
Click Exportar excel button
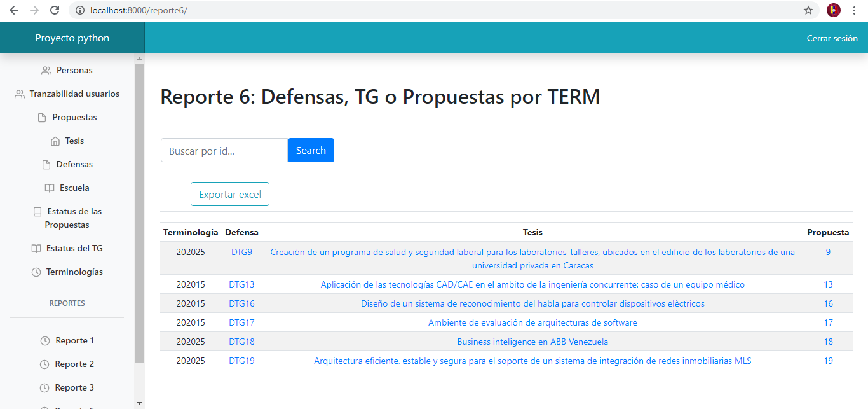(230, 194)
